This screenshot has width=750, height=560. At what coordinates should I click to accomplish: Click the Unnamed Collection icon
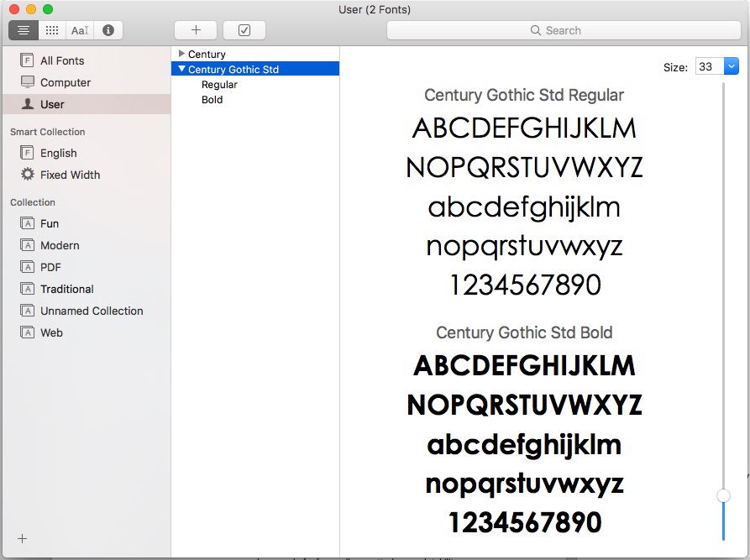tap(27, 311)
